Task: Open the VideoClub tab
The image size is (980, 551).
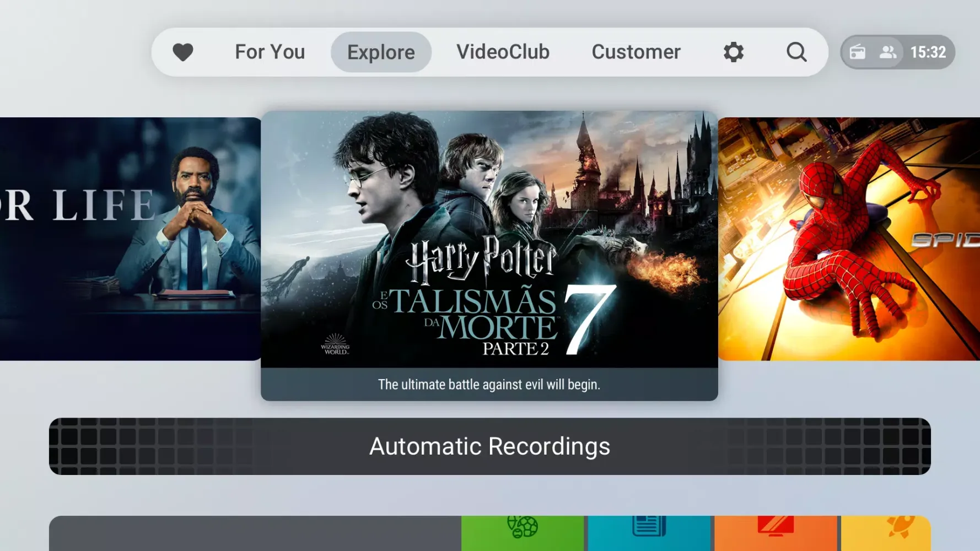Action: click(x=503, y=52)
